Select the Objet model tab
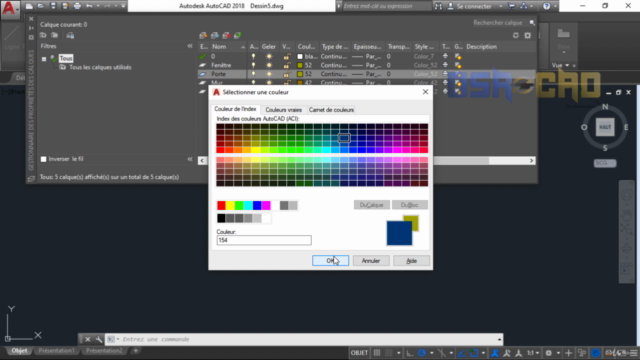This screenshot has height=360, width=640. pyautogui.click(x=19, y=351)
